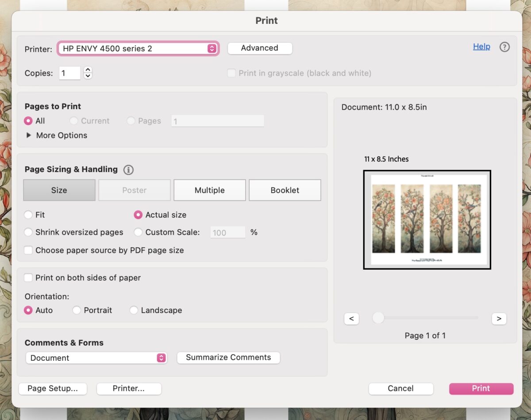The height and width of the screenshot is (420, 531).
Task: Go to next preview page arrow
Action: [499, 319]
